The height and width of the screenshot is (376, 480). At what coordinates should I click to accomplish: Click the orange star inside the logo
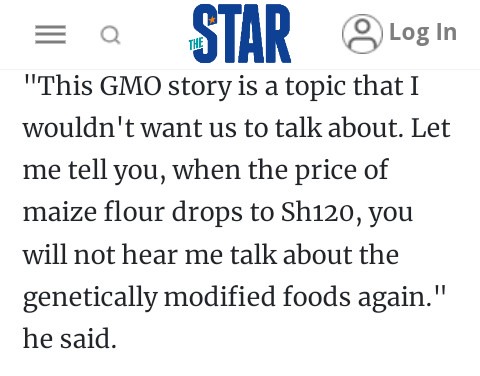(x=212, y=21)
